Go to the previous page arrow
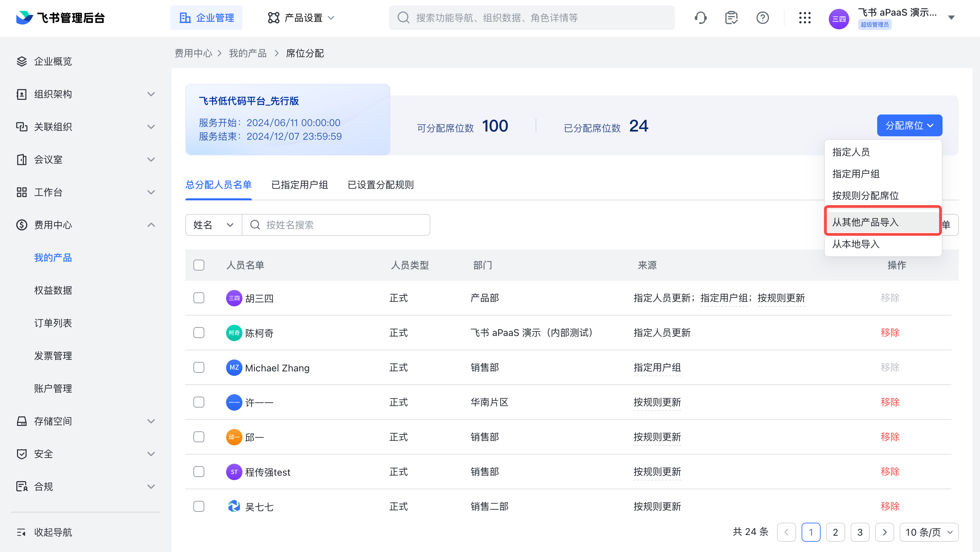Screen dimensions: 980x552 pyautogui.click(x=786, y=532)
